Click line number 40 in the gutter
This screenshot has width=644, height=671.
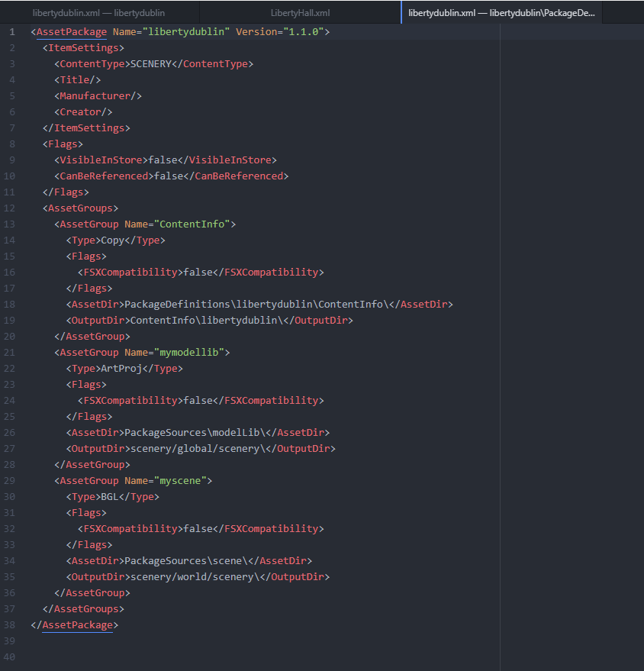point(9,657)
